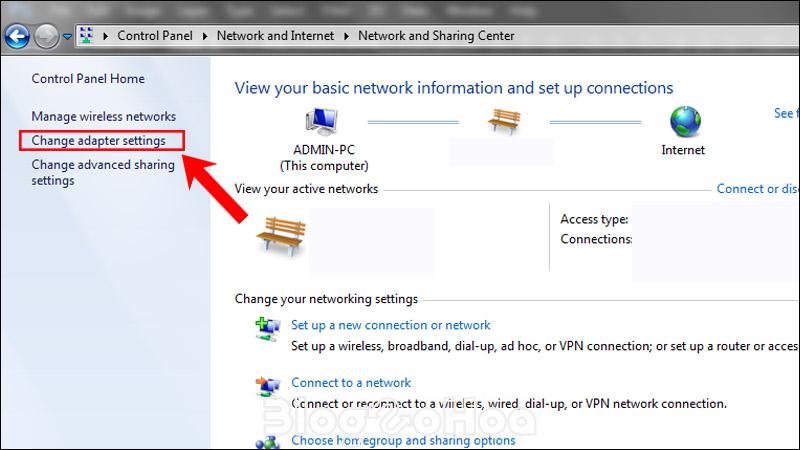Click the ADMIN-PC (This computer) label
800x450 pixels.
[x=324, y=158]
